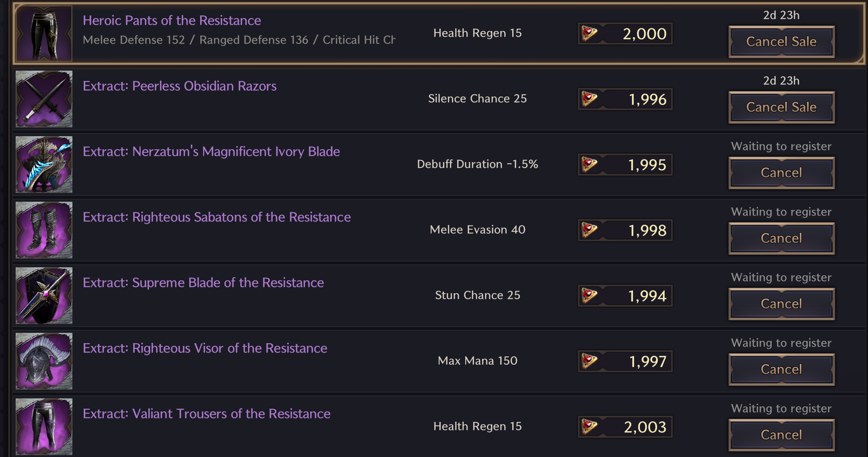The width and height of the screenshot is (868, 457).
Task: Cancel the Righteous Visor pending listing
Action: [781, 369]
